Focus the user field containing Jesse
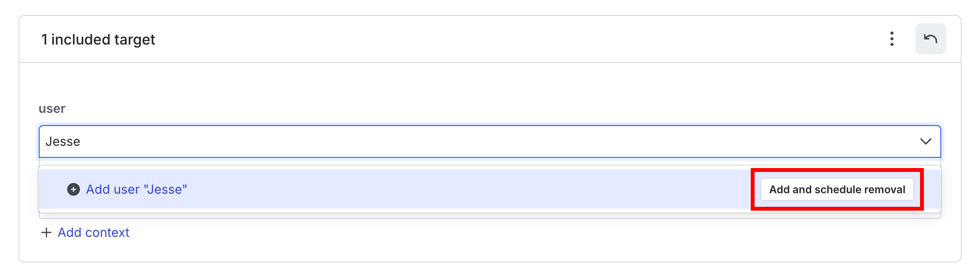 tap(435, 141)
